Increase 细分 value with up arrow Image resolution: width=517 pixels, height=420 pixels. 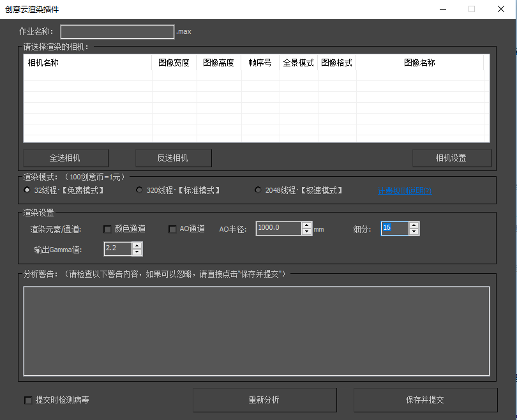pos(414,225)
